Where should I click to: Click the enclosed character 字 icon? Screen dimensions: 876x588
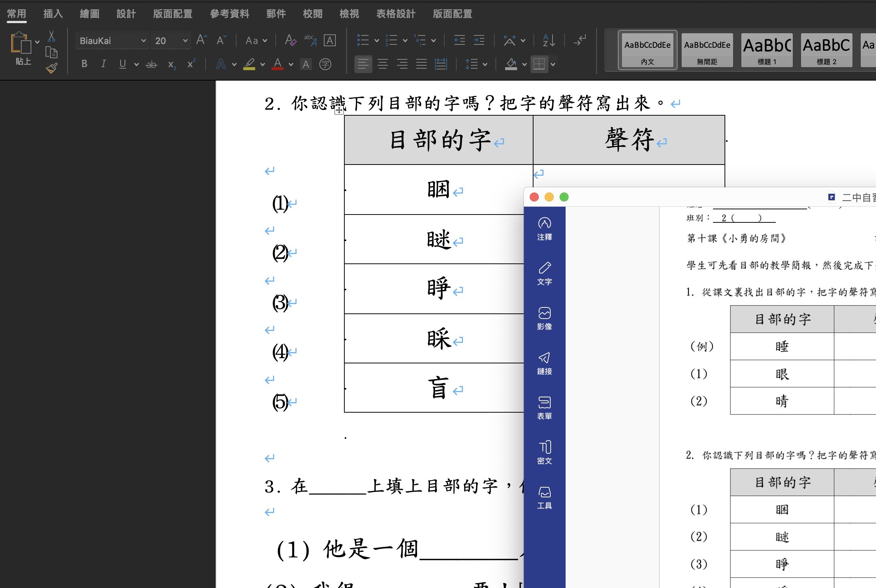[325, 65]
